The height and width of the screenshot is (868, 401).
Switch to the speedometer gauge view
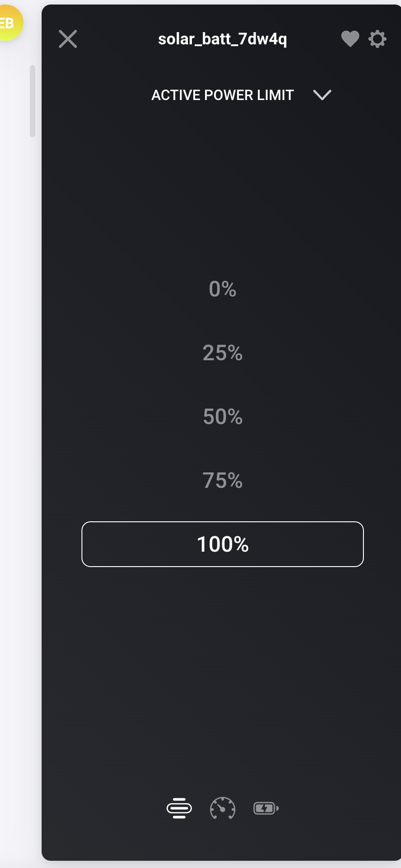(x=222, y=808)
